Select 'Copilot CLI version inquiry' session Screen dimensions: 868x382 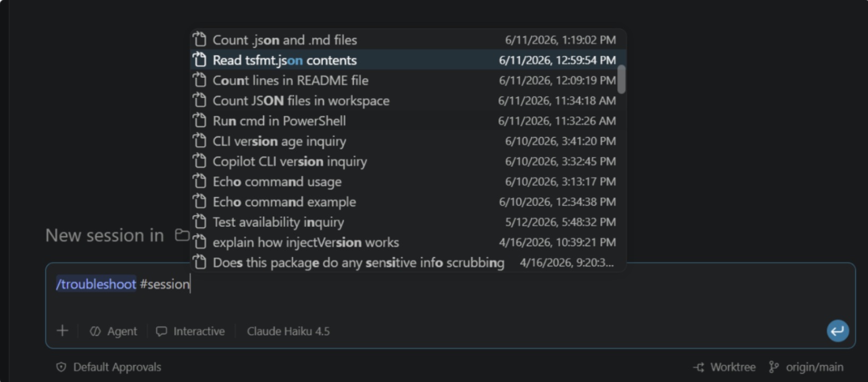click(408, 161)
